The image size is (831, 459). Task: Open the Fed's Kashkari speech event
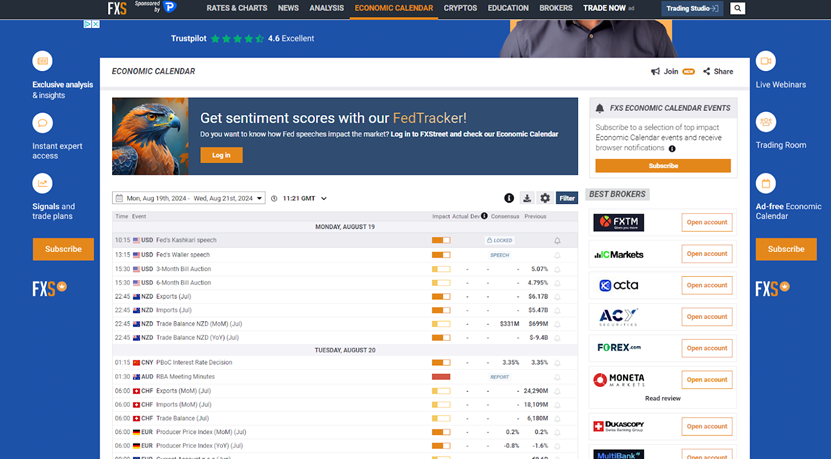click(186, 240)
